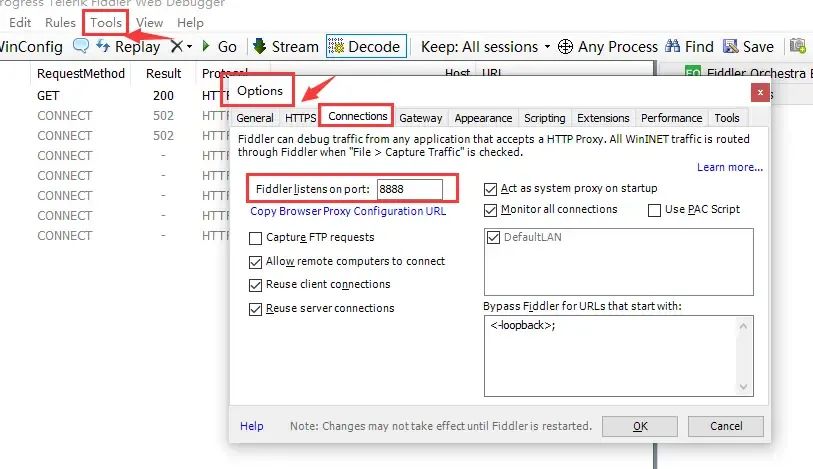This screenshot has width=813, height=469.
Task: Toggle Use PAC Script checkbox
Action: (x=654, y=210)
